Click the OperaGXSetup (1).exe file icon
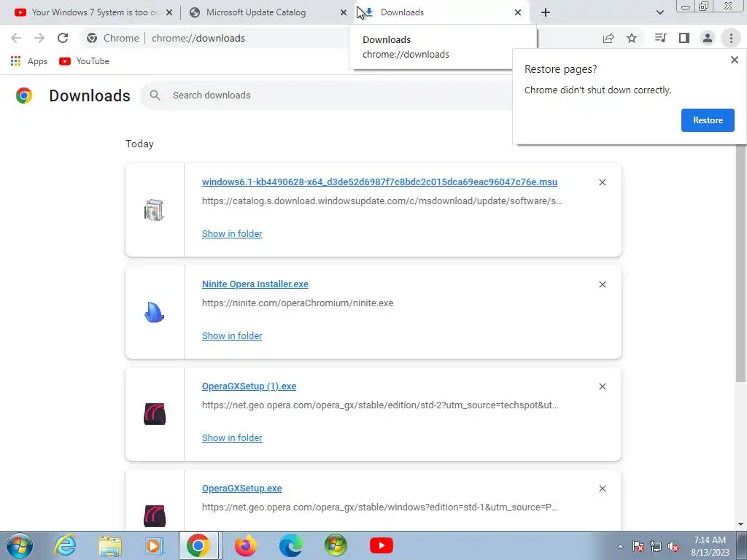 (x=155, y=414)
